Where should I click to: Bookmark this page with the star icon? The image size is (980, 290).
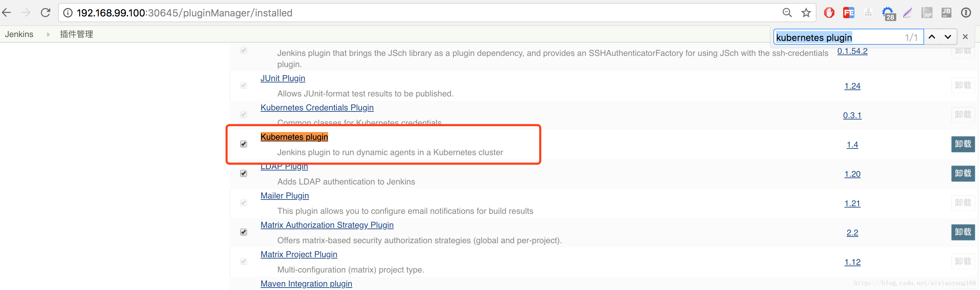pos(806,13)
